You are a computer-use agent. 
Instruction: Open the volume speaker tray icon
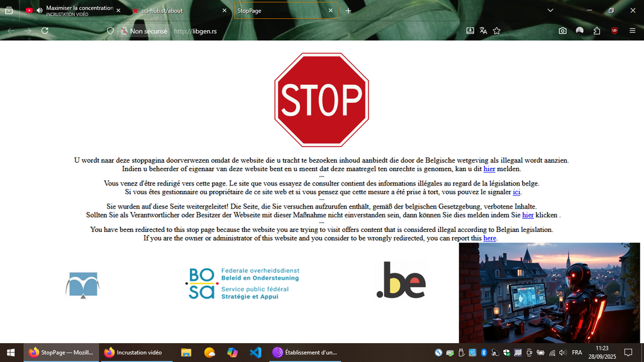point(563,353)
